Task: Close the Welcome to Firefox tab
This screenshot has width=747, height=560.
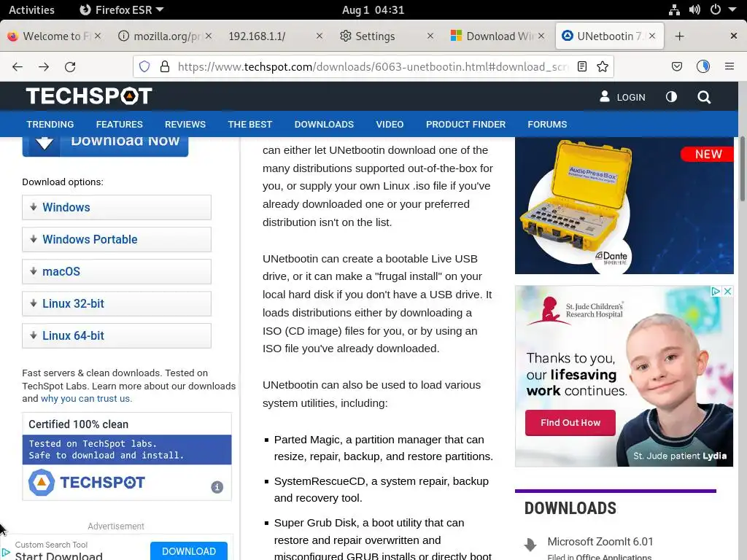Action: [98, 36]
